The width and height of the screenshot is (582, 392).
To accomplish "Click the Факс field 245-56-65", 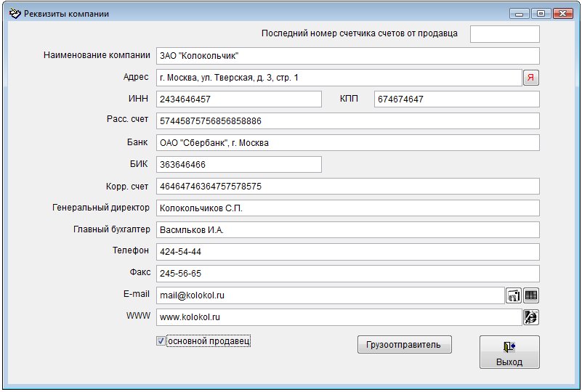I will 348,274.
